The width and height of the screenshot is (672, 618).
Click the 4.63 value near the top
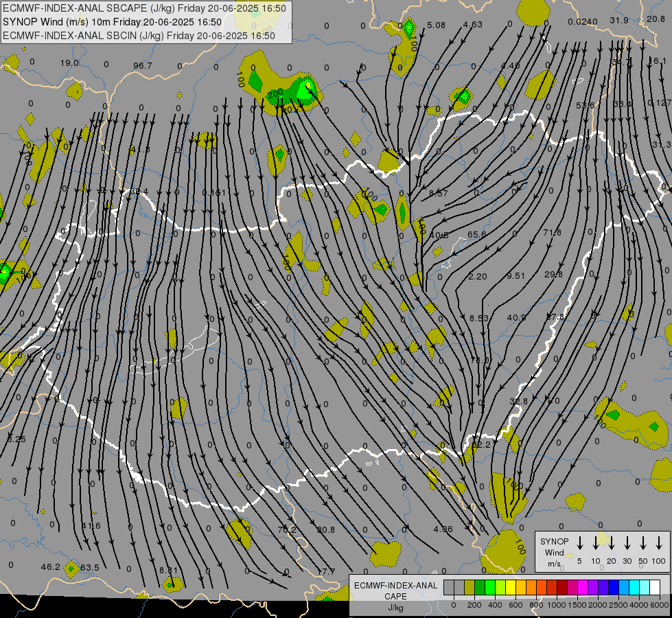click(473, 25)
